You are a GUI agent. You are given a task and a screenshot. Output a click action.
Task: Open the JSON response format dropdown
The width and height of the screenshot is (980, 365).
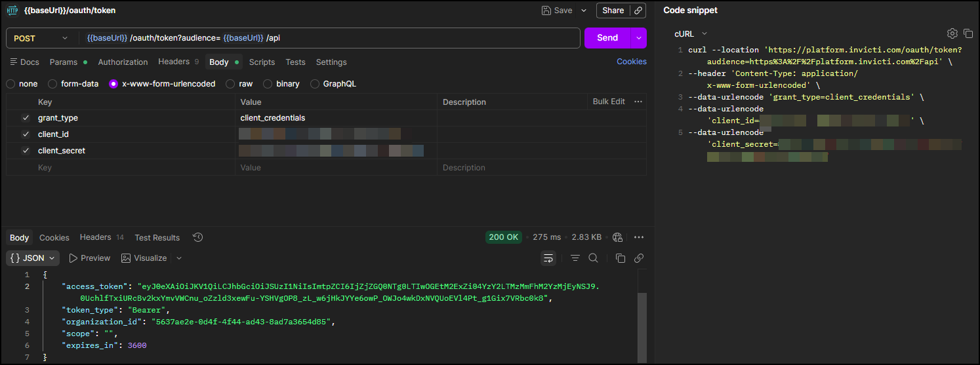[x=33, y=258]
